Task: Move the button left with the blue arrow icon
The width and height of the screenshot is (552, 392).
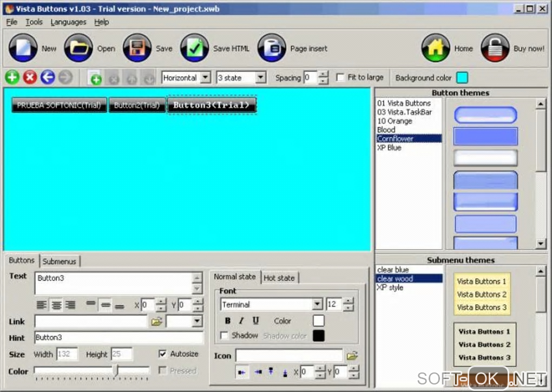Action: pyautogui.click(x=48, y=77)
